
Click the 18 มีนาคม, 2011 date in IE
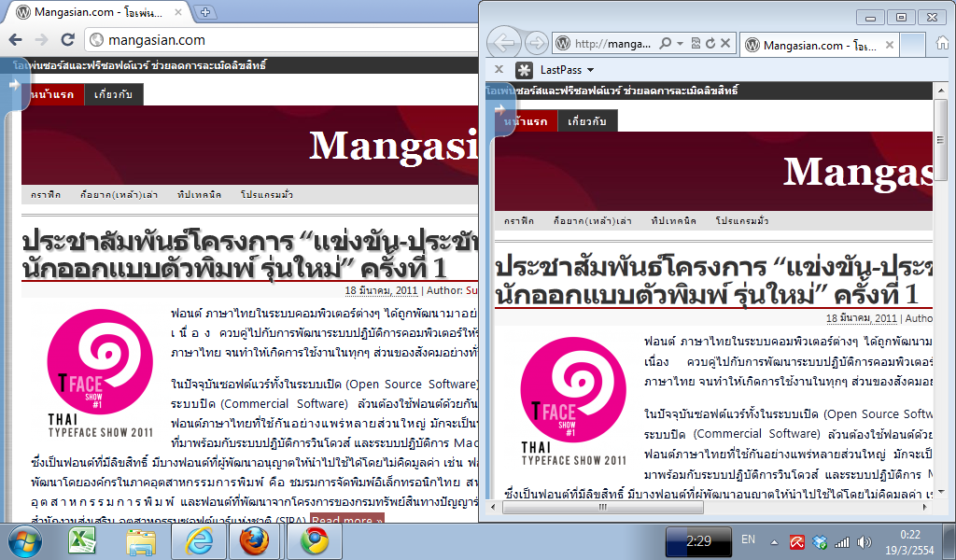click(x=862, y=318)
